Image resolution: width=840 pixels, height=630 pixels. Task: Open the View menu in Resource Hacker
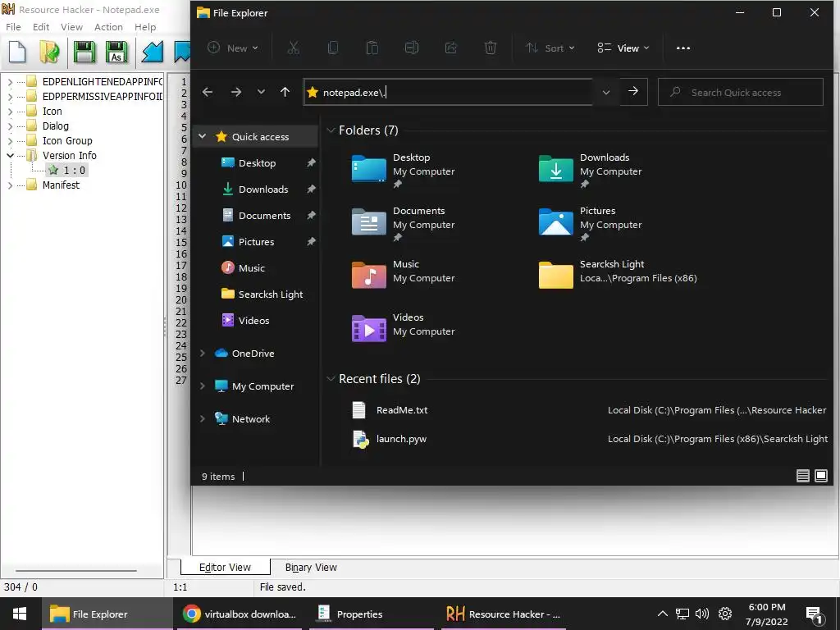pyautogui.click(x=71, y=27)
